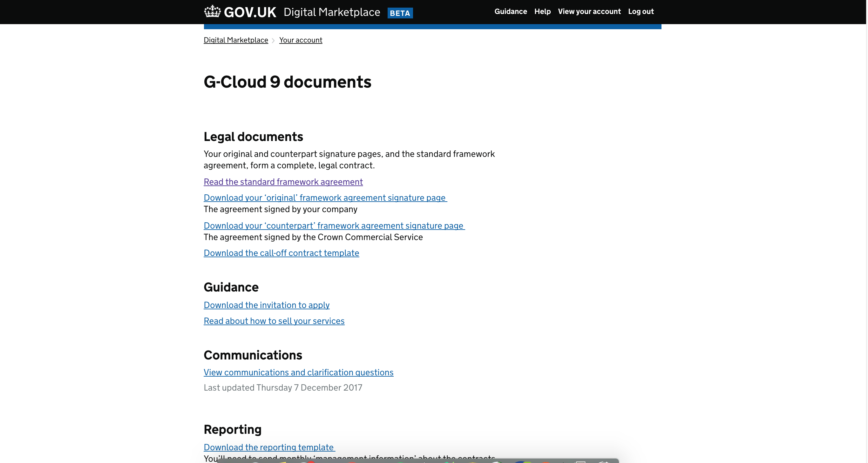This screenshot has width=868, height=463.
Task: Scroll down to view Reporting section
Action: pyautogui.click(x=232, y=429)
